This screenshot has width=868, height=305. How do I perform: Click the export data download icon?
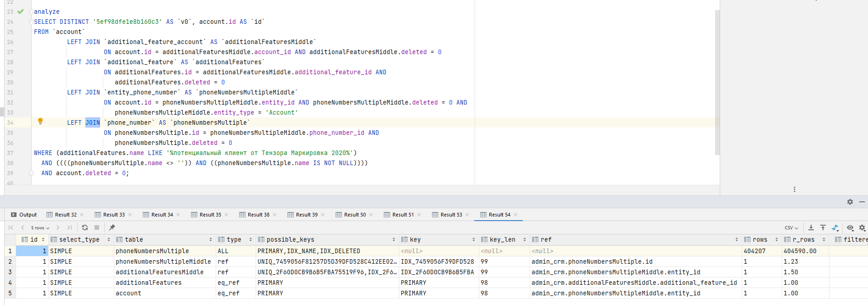(x=811, y=227)
